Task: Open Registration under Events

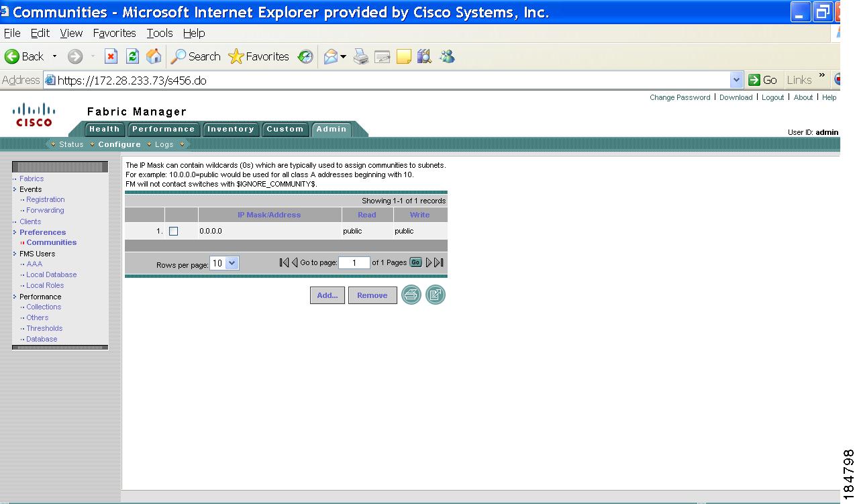Action: (46, 199)
